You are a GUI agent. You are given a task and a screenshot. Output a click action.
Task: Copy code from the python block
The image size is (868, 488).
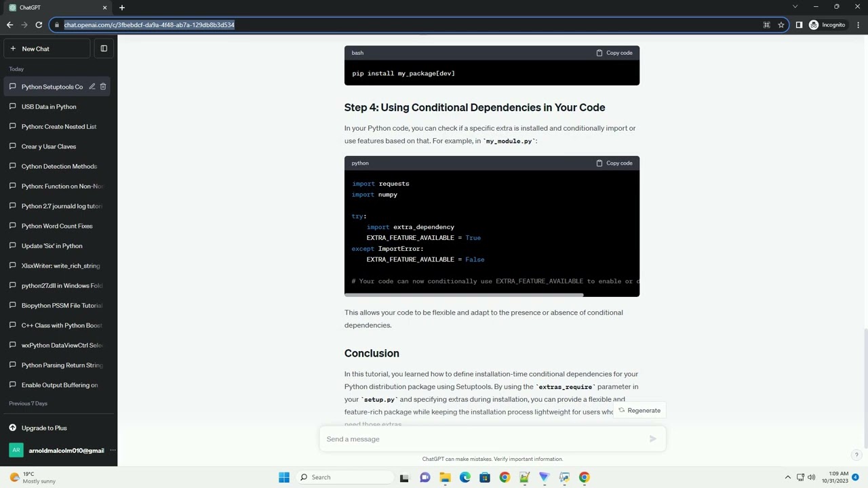point(614,163)
